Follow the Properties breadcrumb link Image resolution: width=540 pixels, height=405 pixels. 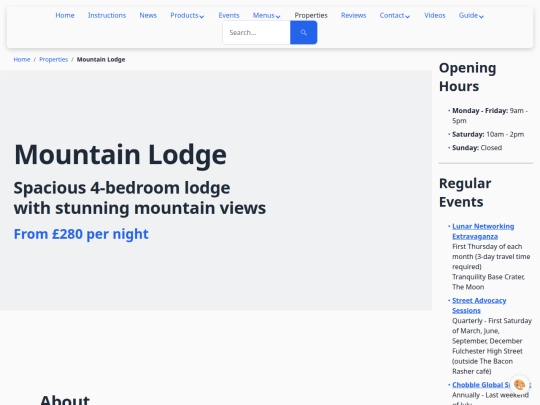click(x=53, y=60)
